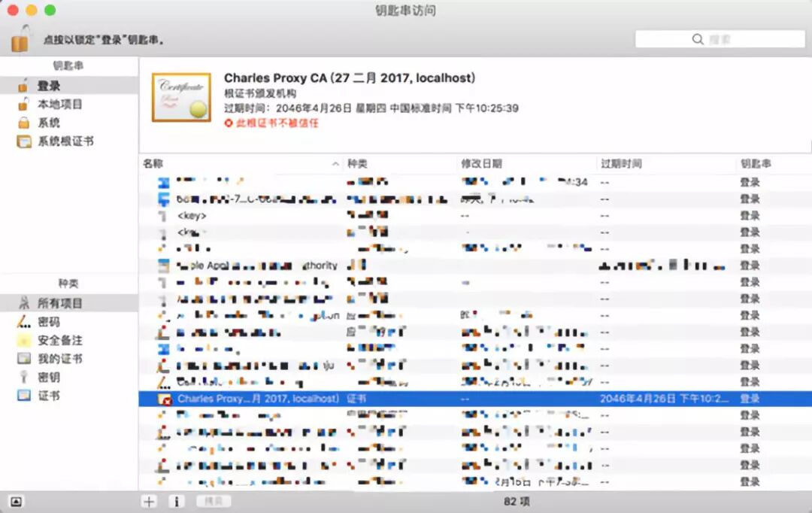Click the 密码 pencil icon
Screen dimensions: 812x513
[x=24, y=322]
